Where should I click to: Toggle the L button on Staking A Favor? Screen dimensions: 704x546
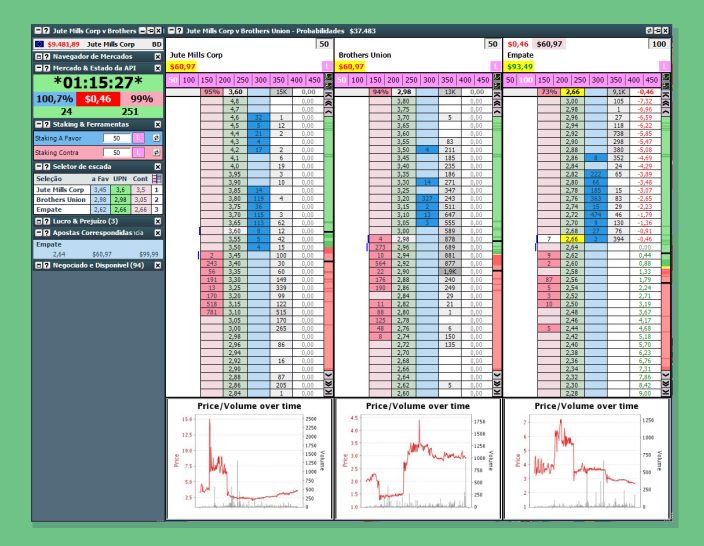coord(138,138)
